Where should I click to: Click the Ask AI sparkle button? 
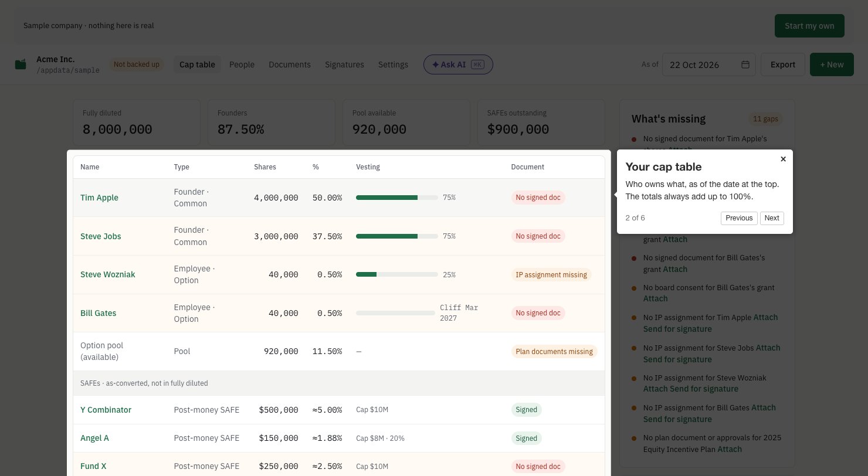[458, 64]
